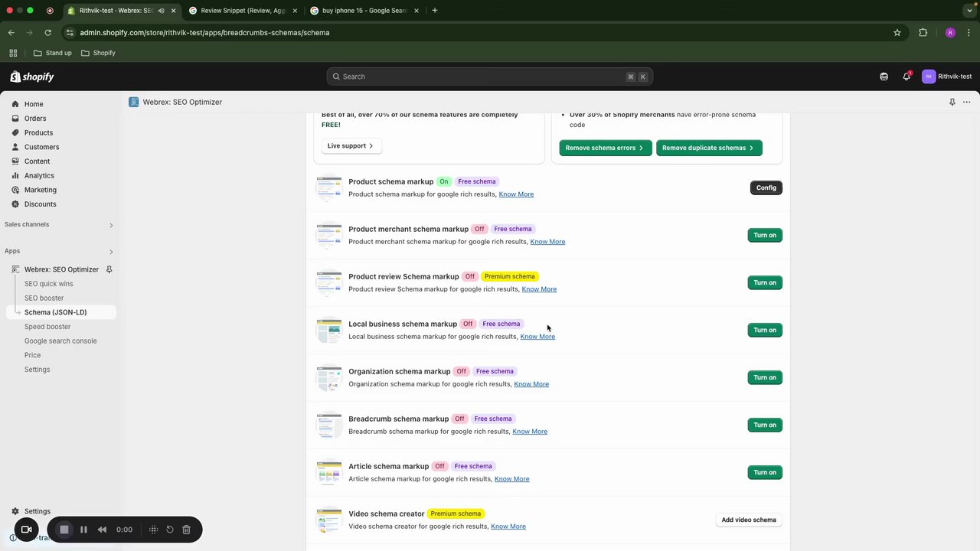Turn on Article schema markup
Screen dimensions: 980x551
click(x=765, y=472)
